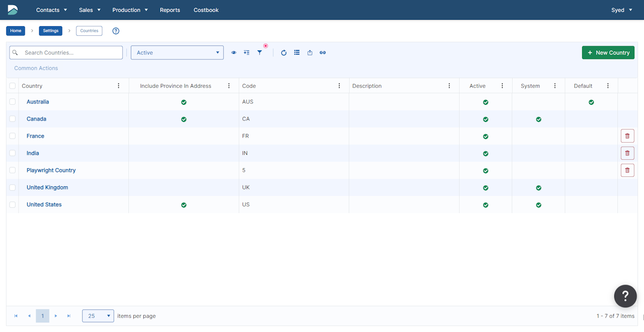Delete the France row with trash icon
This screenshot has width=644, height=332.
627,136
